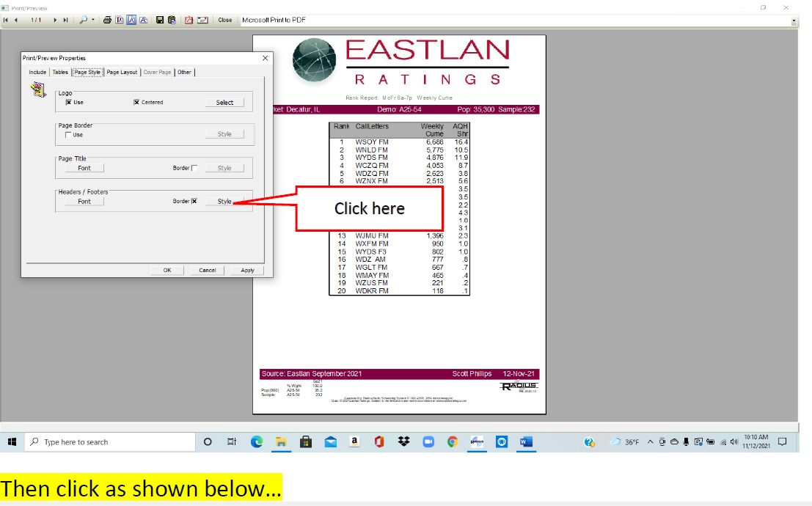Click the 36°F weather widget

(624, 441)
